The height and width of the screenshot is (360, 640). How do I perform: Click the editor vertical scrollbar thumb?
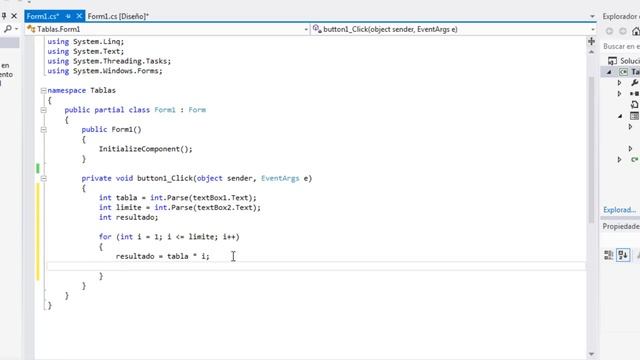point(591,150)
